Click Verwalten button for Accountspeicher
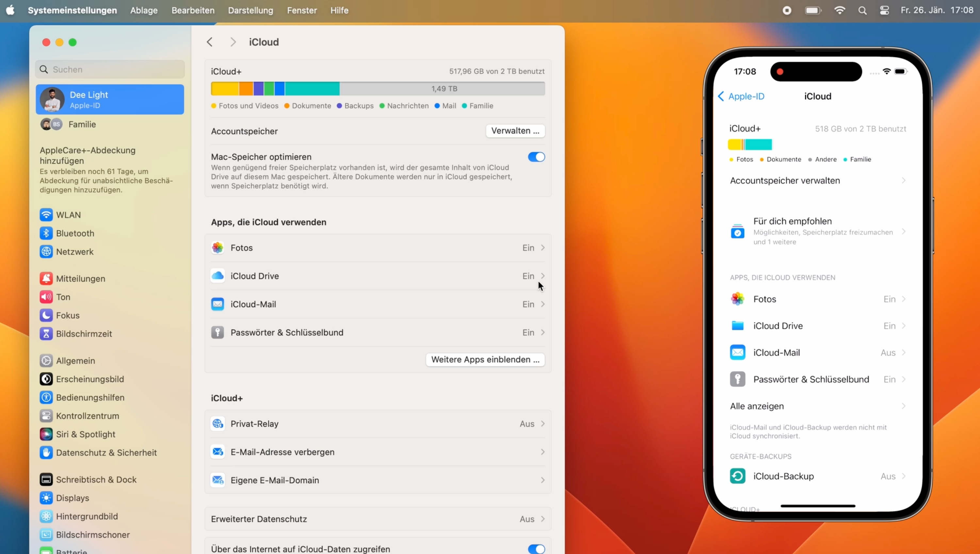 coord(515,131)
